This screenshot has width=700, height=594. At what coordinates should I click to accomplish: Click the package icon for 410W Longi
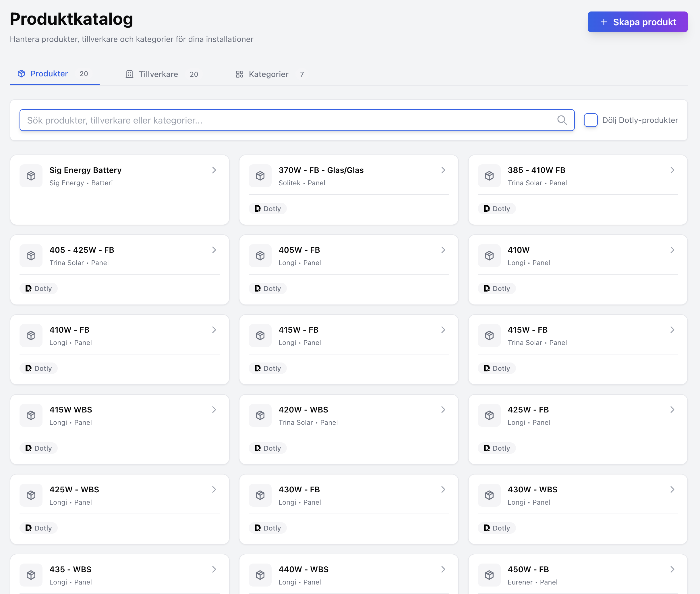tap(489, 256)
